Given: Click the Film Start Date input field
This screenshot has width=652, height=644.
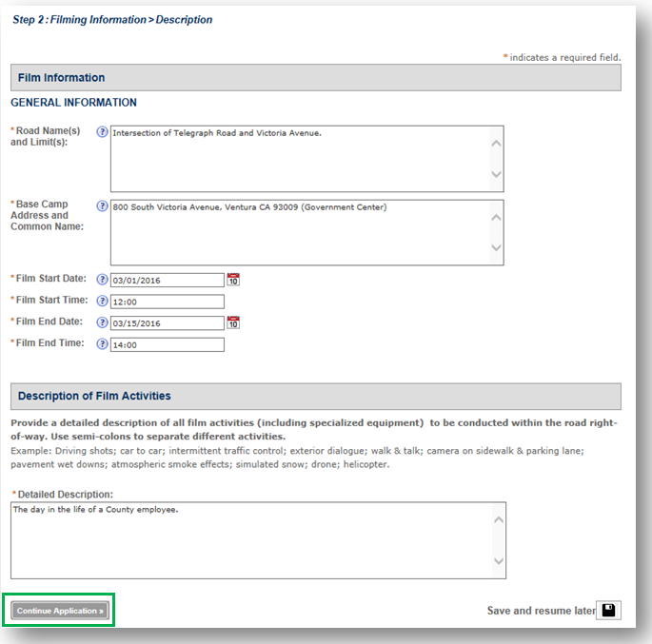Looking at the screenshot, I should click(167, 280).
